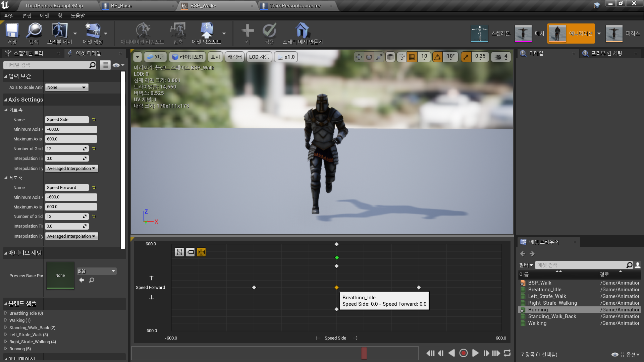This screenshot has height=362, width=644.
Task: Click the 라이팅포함 view mode button
Action: [x=187, y=57]
